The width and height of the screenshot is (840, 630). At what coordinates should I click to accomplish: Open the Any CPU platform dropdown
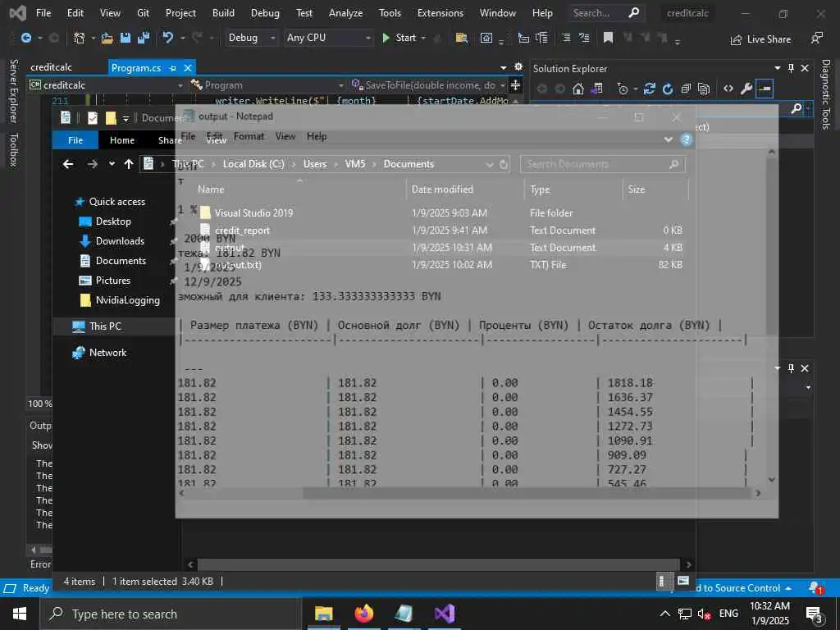click(328, 38)
